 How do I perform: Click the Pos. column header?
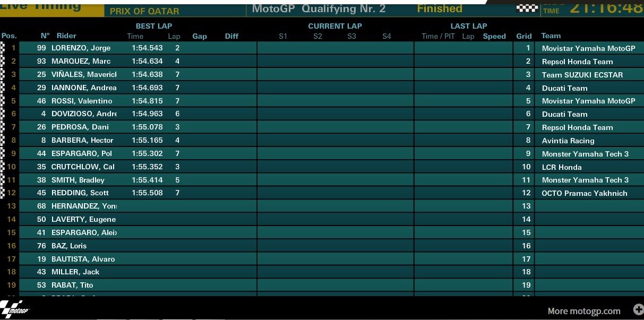(9, 36)
